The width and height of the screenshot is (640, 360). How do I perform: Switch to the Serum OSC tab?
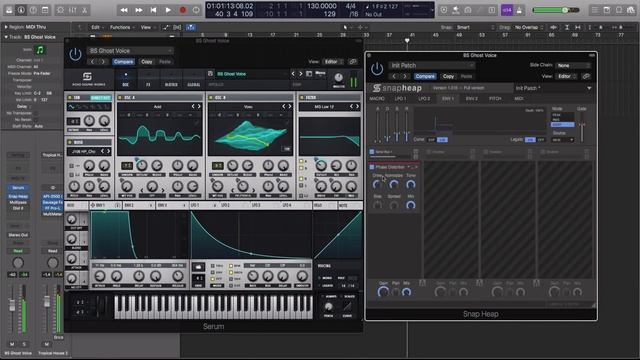coord(125,79)
